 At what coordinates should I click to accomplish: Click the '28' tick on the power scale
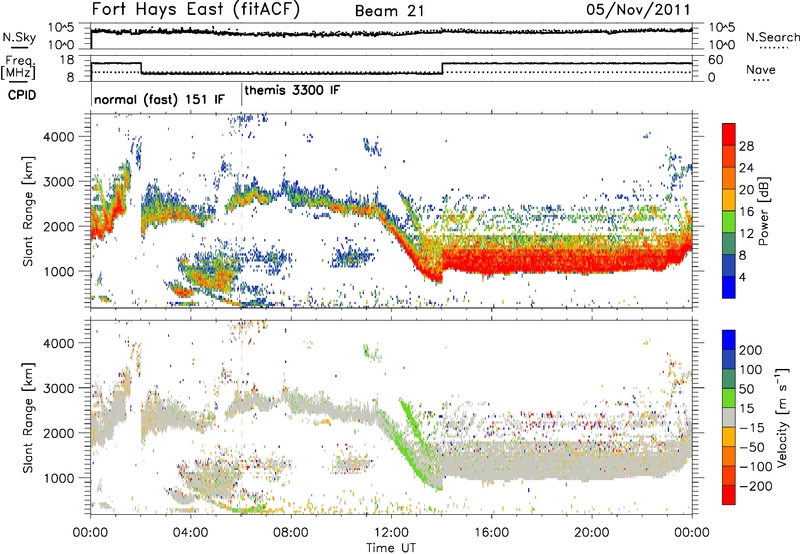coord(746,146)
